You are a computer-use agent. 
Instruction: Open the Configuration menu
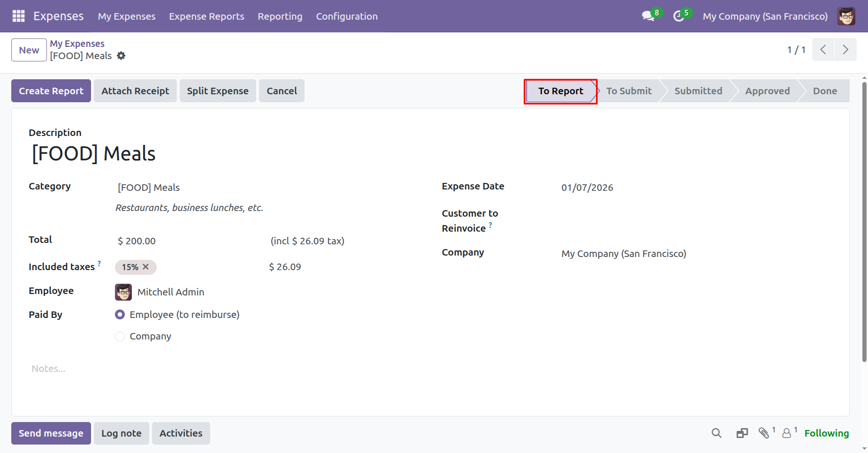(346, 16)
